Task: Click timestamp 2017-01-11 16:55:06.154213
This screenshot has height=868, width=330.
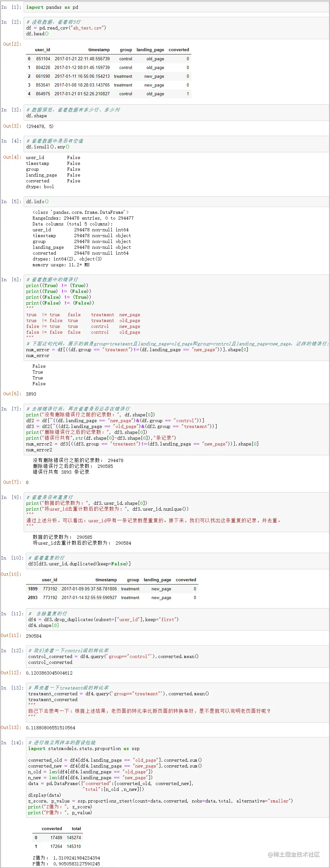Action: (82, 76)
